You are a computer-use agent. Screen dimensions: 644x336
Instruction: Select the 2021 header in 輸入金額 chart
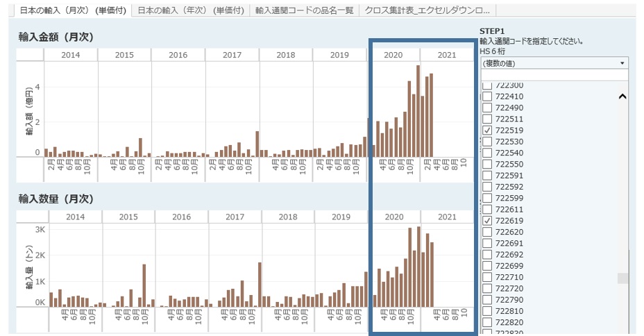point(447,55)
